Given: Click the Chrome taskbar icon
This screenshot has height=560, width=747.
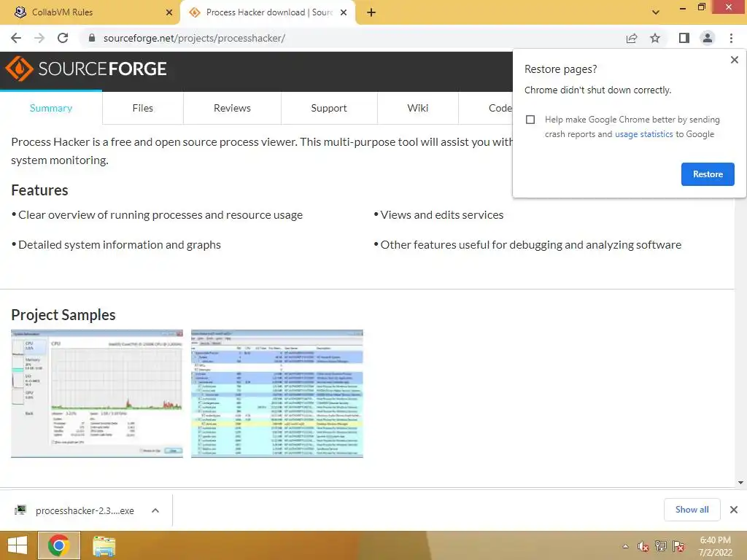Looking at the screenshot, I should pyautogui.click(x=58, y=545).
